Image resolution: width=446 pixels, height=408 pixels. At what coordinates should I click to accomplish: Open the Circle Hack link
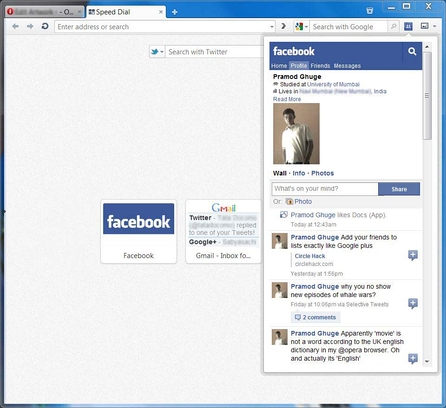[310, 256]
